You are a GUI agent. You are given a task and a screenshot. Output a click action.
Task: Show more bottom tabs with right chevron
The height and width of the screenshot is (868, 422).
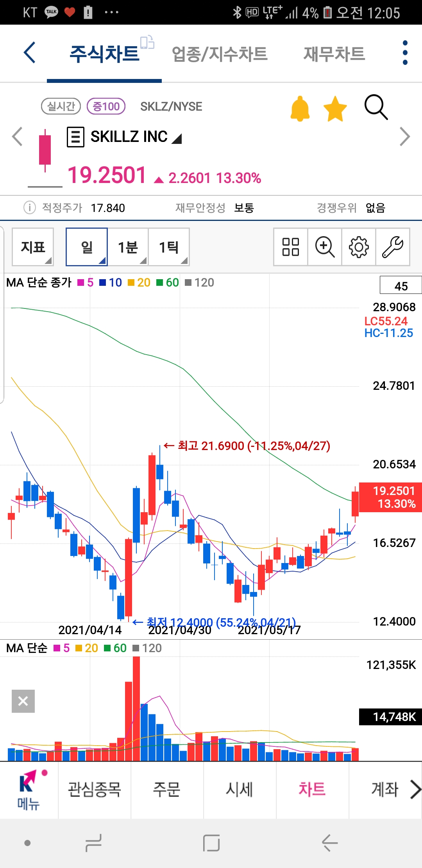pos(415,789)
